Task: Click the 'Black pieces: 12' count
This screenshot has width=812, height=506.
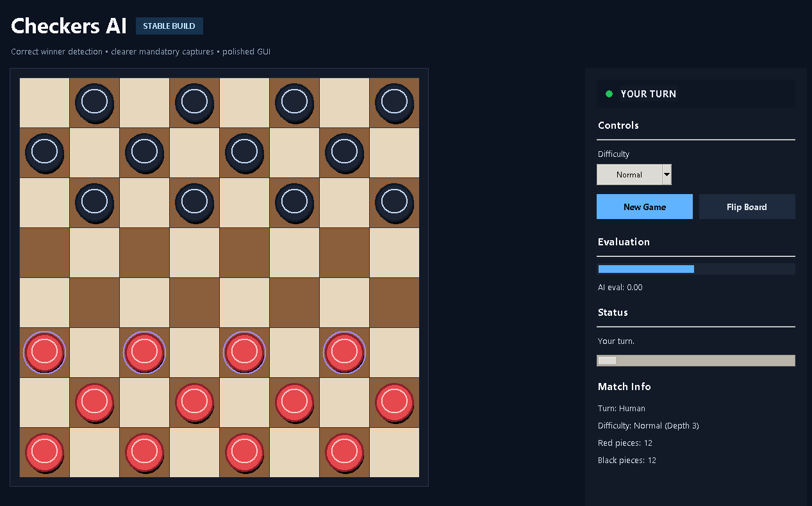Action: pyautogui.click(x=627, y=460)
